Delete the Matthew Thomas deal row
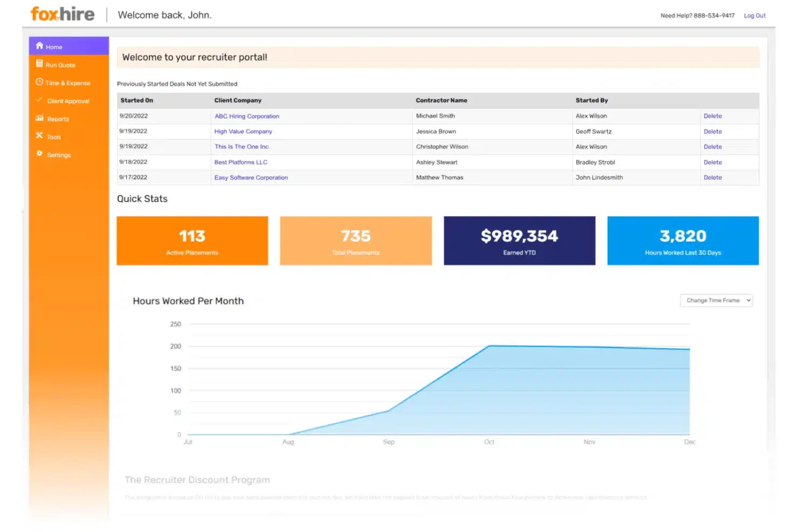Viewport: 798px width, 532px height. pyautogui.click(x=712, y=177)
